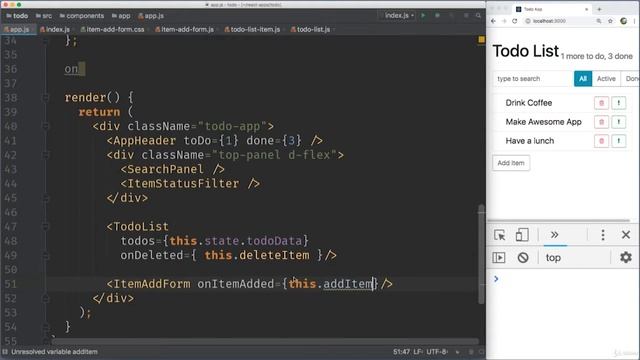
Task: Reload the localhost page in browser
Action: [x=515, y=21]
